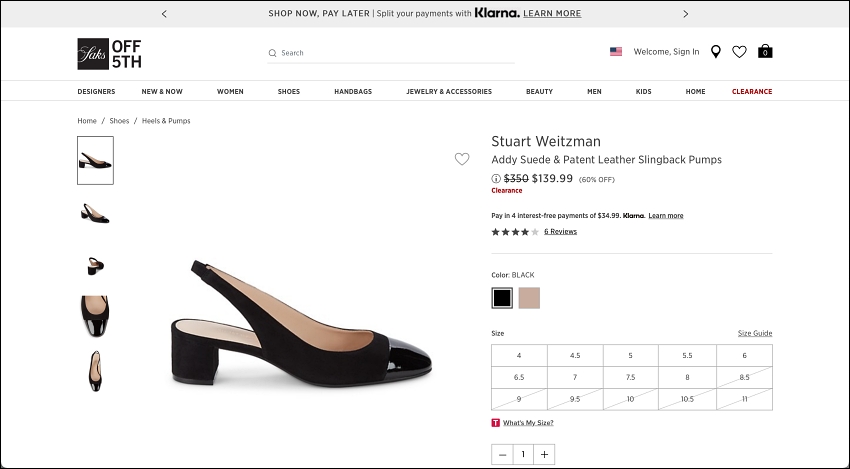The width and height of the screenshot is (850, 469).
Task: Go to Home breadcrumb
Action: click(87, 121)
